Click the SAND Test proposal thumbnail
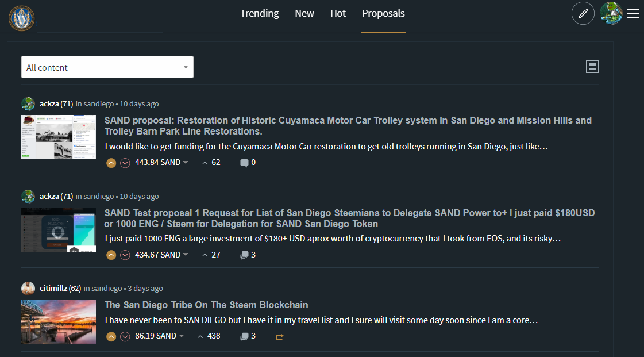 point(59,229)
